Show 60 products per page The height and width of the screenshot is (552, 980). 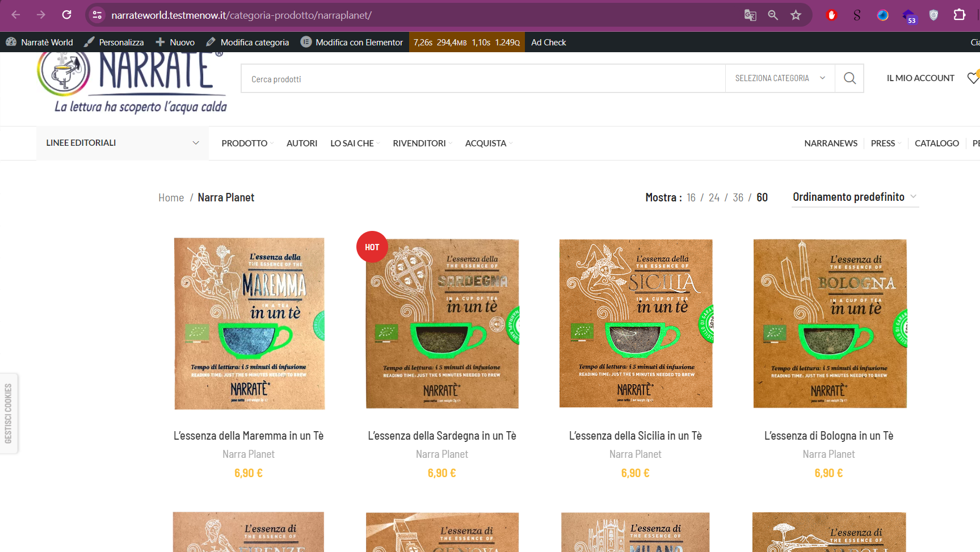click(x=762, y=197)
